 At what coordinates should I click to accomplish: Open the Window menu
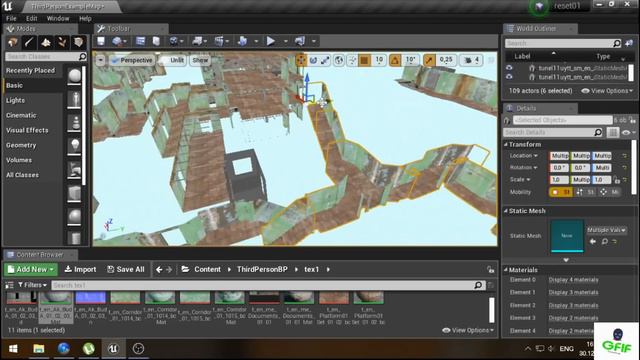58,18
